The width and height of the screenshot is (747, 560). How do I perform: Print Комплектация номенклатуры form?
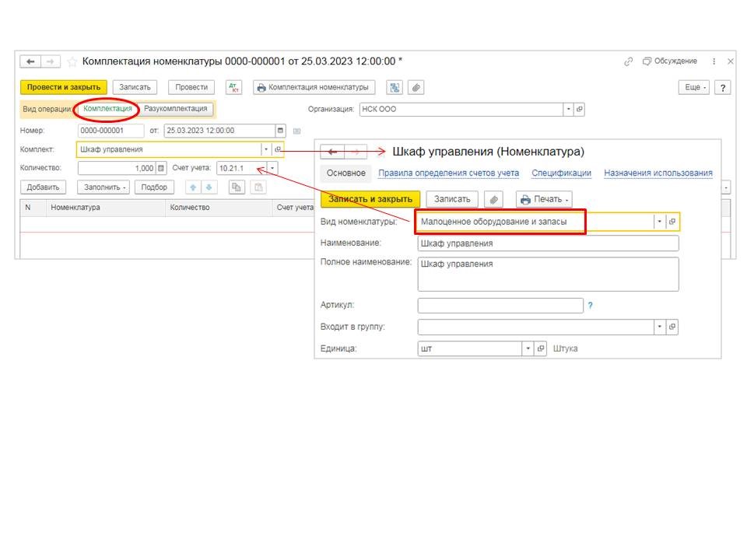point(314,87)
